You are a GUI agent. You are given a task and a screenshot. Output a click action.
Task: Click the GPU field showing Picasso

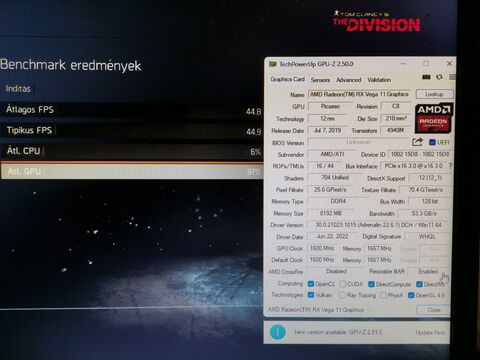330,106
